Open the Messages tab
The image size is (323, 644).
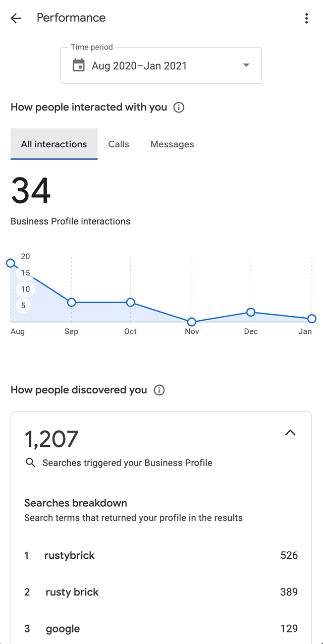point(172,144)
